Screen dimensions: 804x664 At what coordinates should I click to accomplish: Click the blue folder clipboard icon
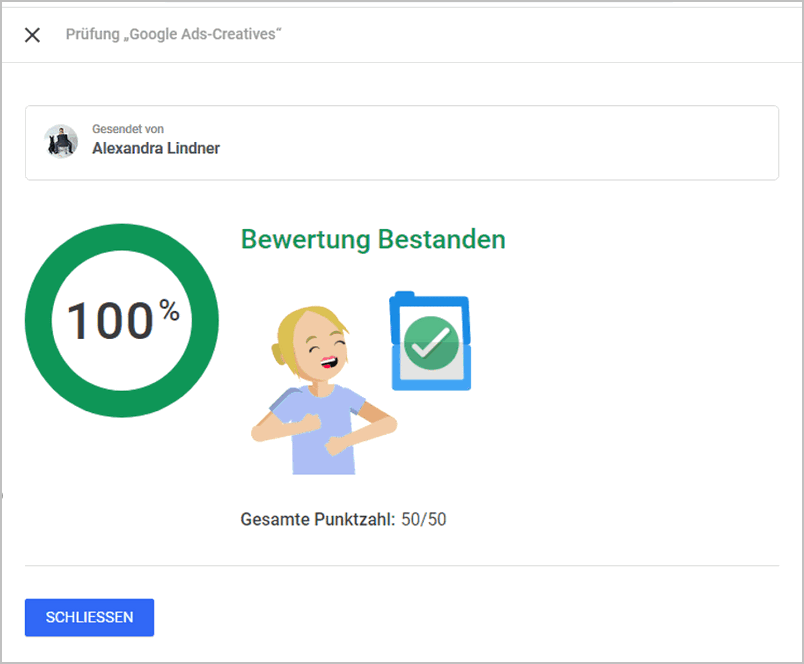pyautogui.click(x=430, y=341)
